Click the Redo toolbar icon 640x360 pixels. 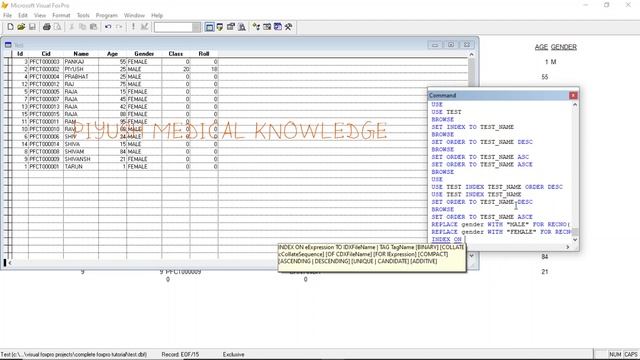pos(119,27)
